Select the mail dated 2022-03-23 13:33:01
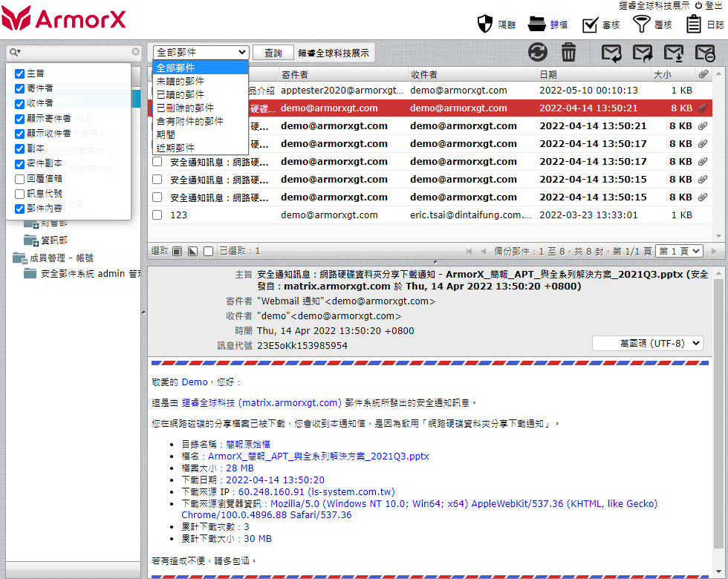The width and height of the screenshot is (728, 579). [x=430, y=215]
